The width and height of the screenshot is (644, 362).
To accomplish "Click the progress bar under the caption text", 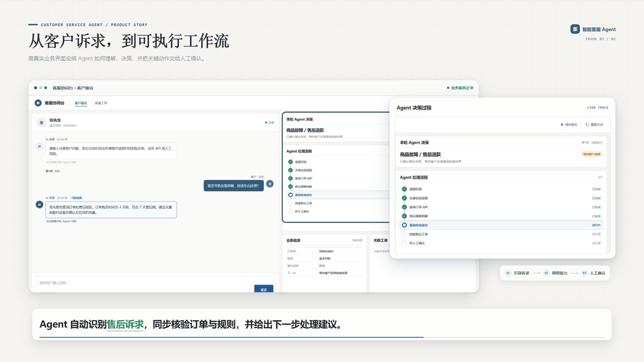I will click(322, 337).
